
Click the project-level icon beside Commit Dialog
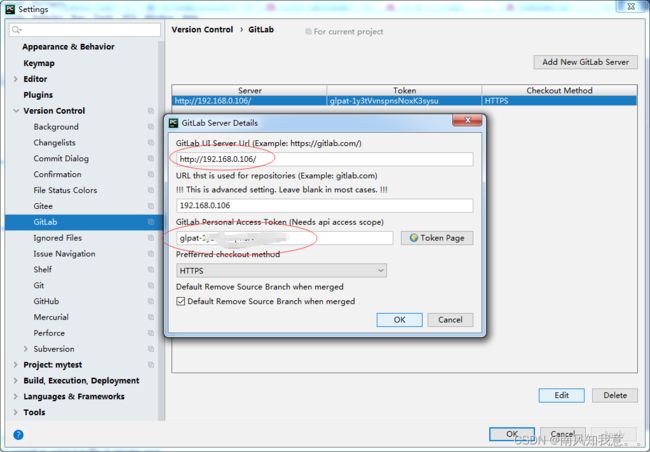coord(151,158)
